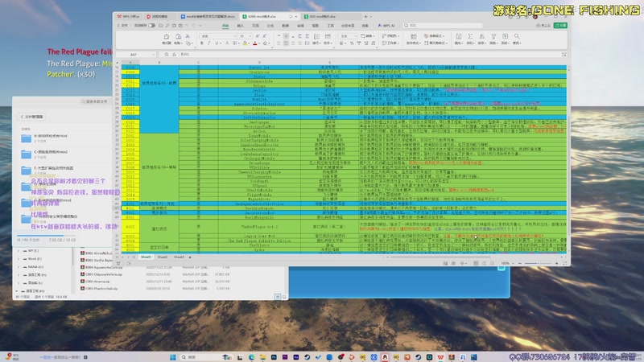
Task: Switch WPS to normal view mode
Action: (476, 263)
